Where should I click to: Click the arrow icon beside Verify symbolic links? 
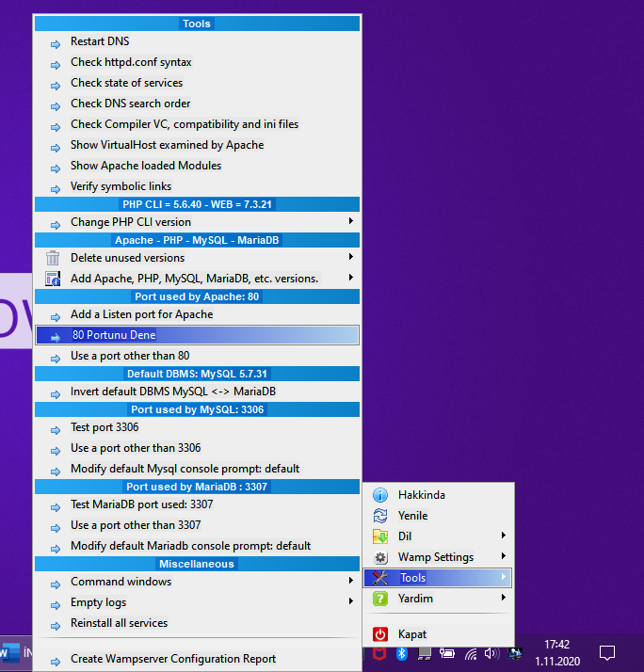(x=56, y=189)
